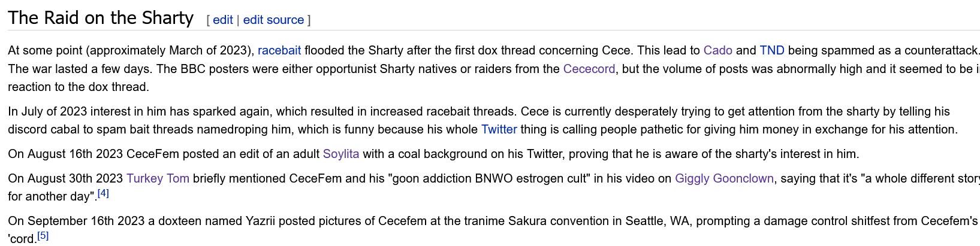
Task: Visit the "Cececord" link
Action: [x=589, y=69]
